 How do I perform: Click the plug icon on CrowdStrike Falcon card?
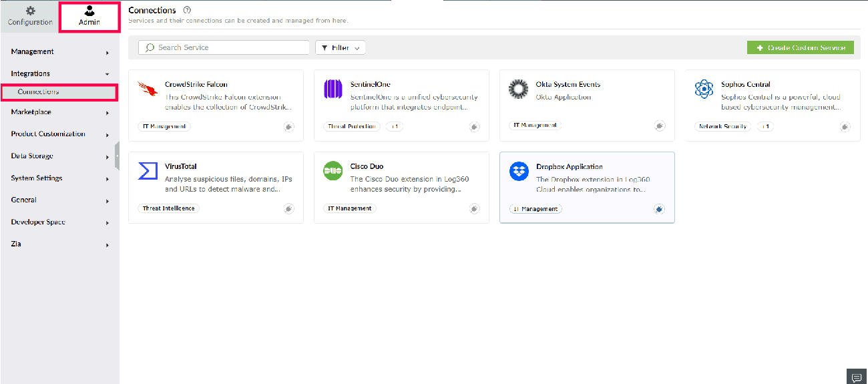pos(288,127)
